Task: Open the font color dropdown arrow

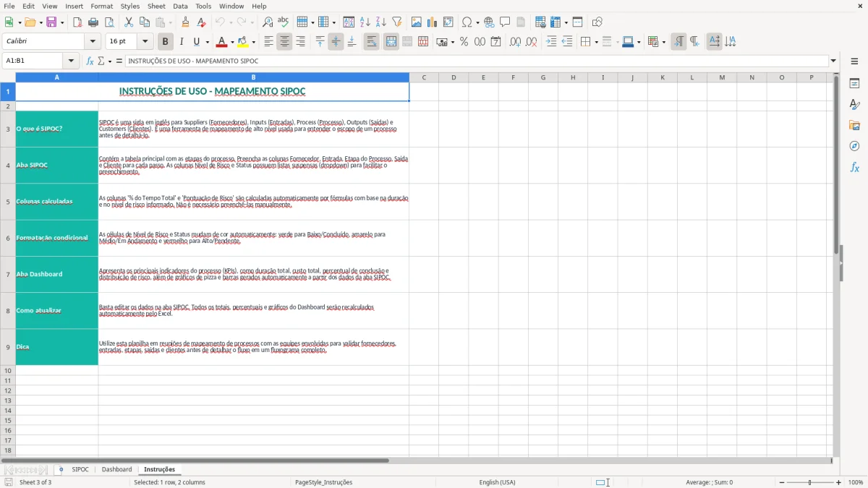Action: [232, 42]
